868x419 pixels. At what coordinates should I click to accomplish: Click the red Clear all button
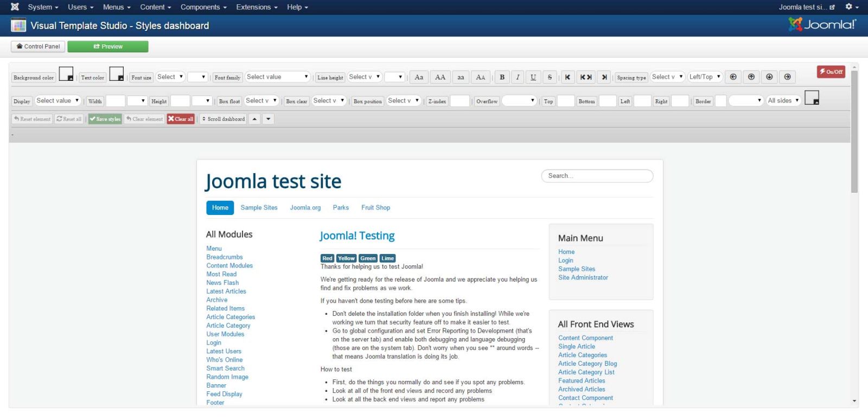[x=181, y=119]
